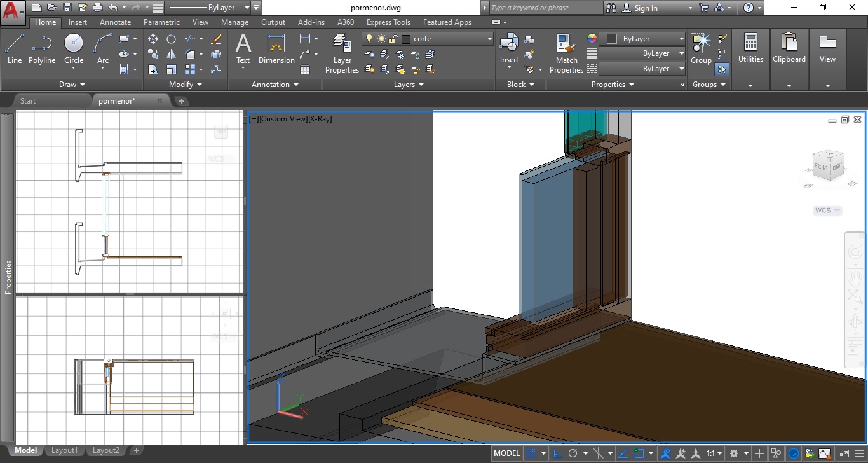Image resolution: width=868 pixels, height=463 pixels.
Task: Click the Stretch tool icon
Action: (153, 69)
